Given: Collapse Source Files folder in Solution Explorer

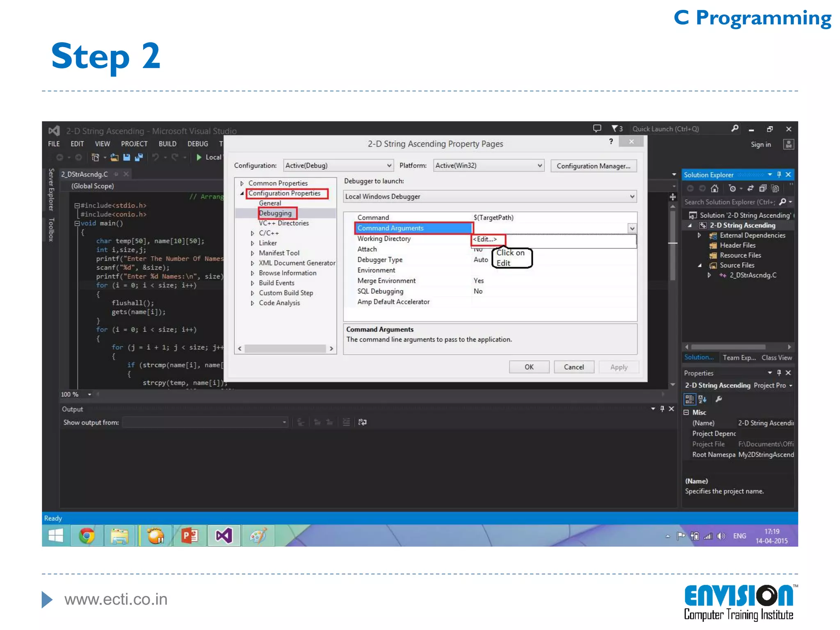Looking at the screenshot, I should tap(699, 265).
